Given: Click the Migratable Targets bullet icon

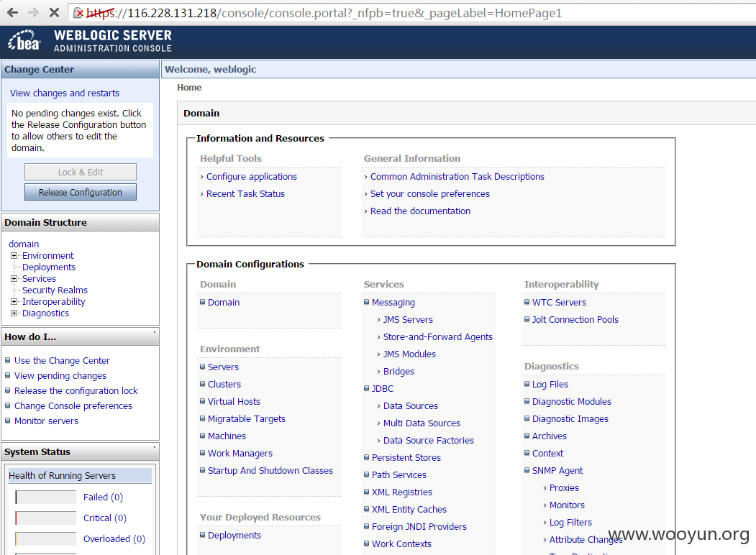Looking at the screenshot, I should click(x=203, y=418).
